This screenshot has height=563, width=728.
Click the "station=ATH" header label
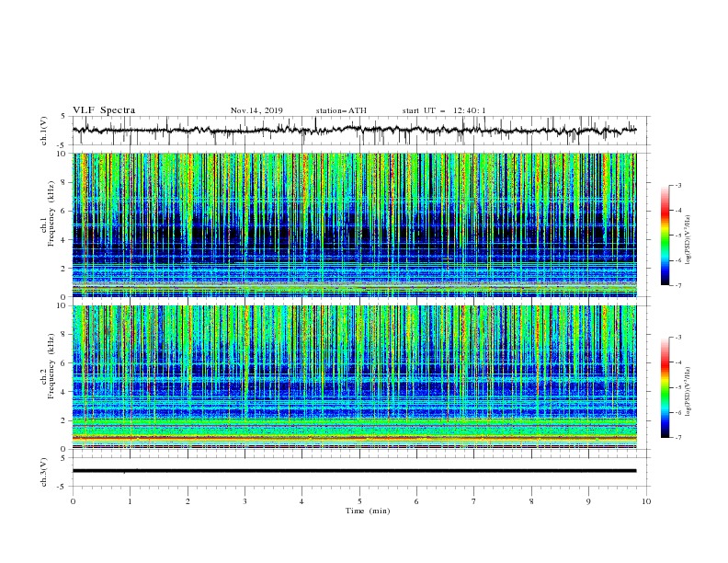pyautogui.click(x=341, y=110)
